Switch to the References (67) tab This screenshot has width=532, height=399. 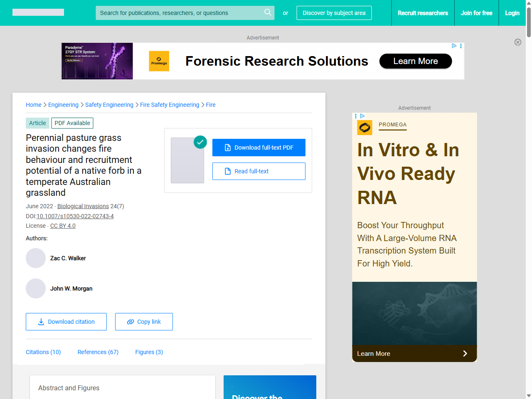(98, 352)
